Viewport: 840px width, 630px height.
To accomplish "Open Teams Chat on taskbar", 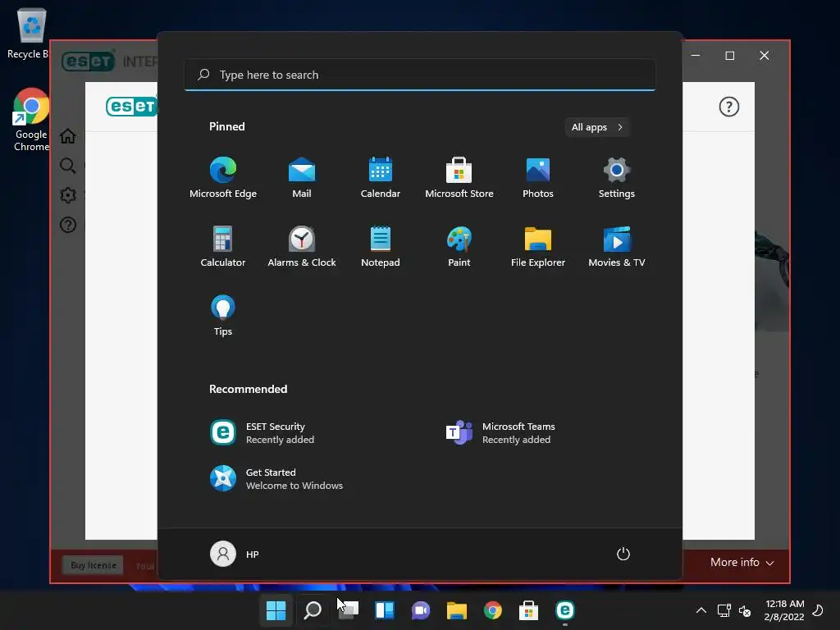I will point(421,610).
